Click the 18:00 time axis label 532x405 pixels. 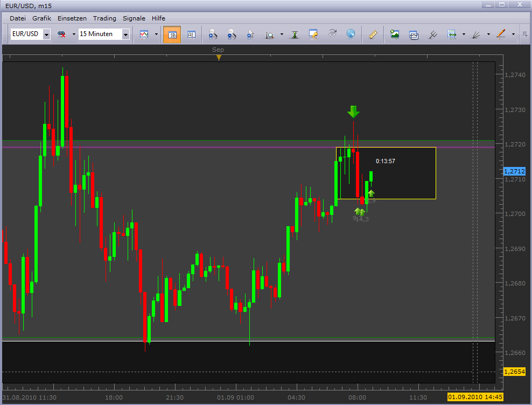click(x=114, y=397)
